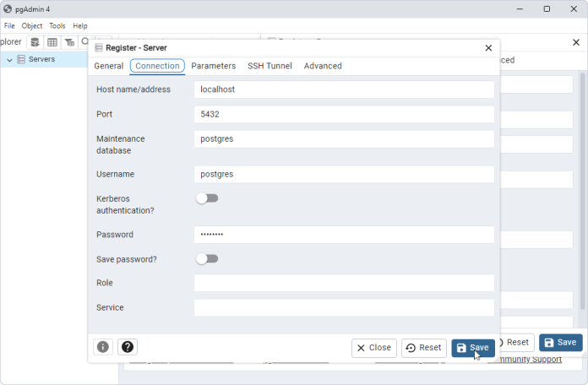The height and width of the screenshot is (385, 588).
Task: Enable the Kerberos authentication toggle
Action: 207,198
